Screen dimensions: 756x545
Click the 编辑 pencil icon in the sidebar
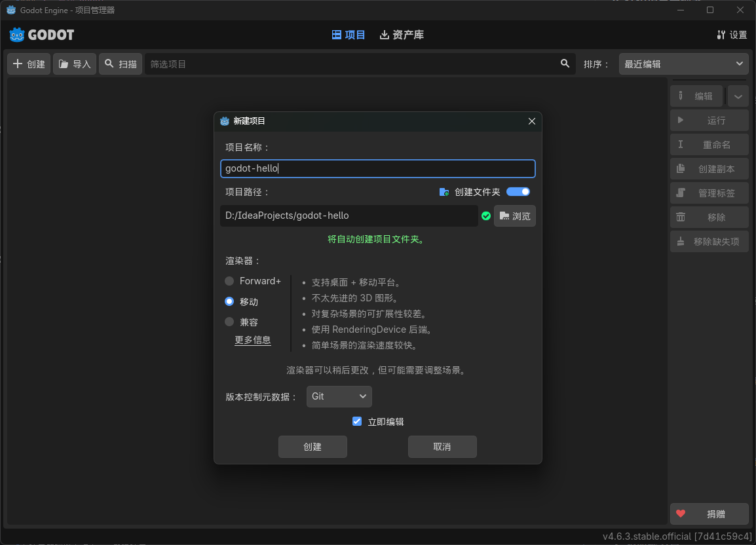click(681, 96)
